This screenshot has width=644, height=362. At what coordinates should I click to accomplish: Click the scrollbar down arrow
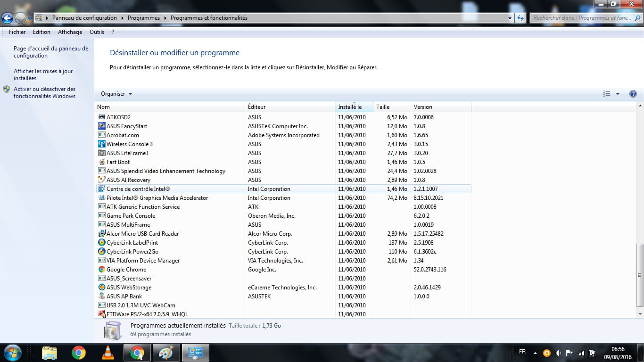pos(640,314)
